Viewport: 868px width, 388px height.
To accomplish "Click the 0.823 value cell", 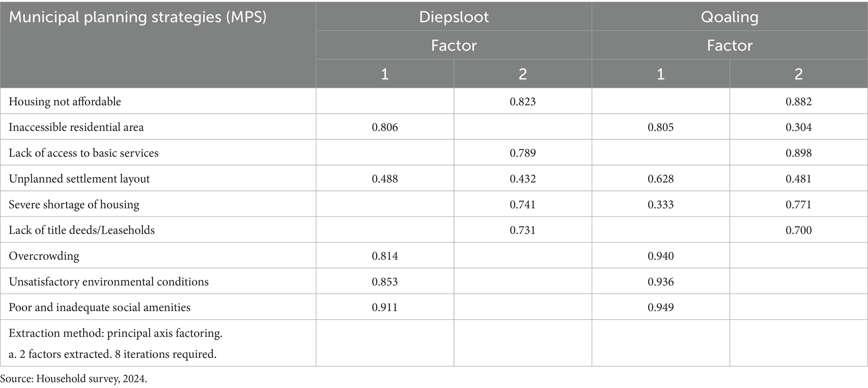I will click(x=522, y=102).
